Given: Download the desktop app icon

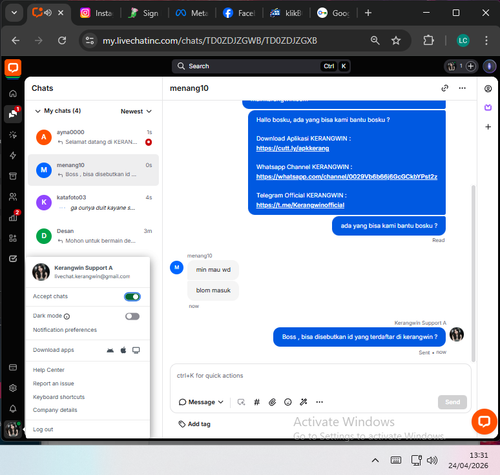Looking at the screenshot, I should click(136, 350).
